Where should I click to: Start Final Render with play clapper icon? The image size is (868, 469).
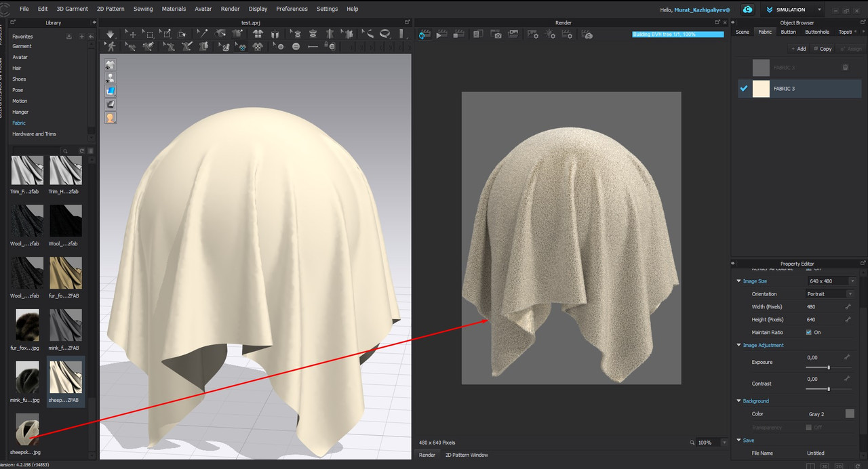click(x=441, y=35)
